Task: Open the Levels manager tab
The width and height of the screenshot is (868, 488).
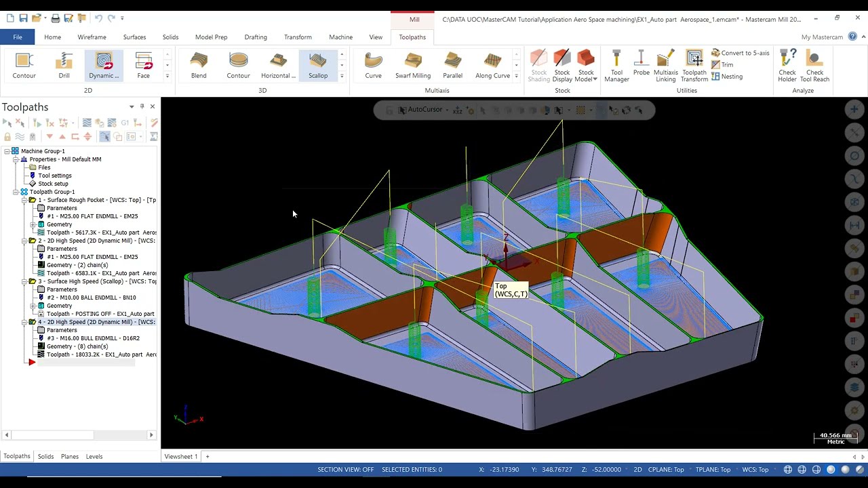Action: coord(94,457)
